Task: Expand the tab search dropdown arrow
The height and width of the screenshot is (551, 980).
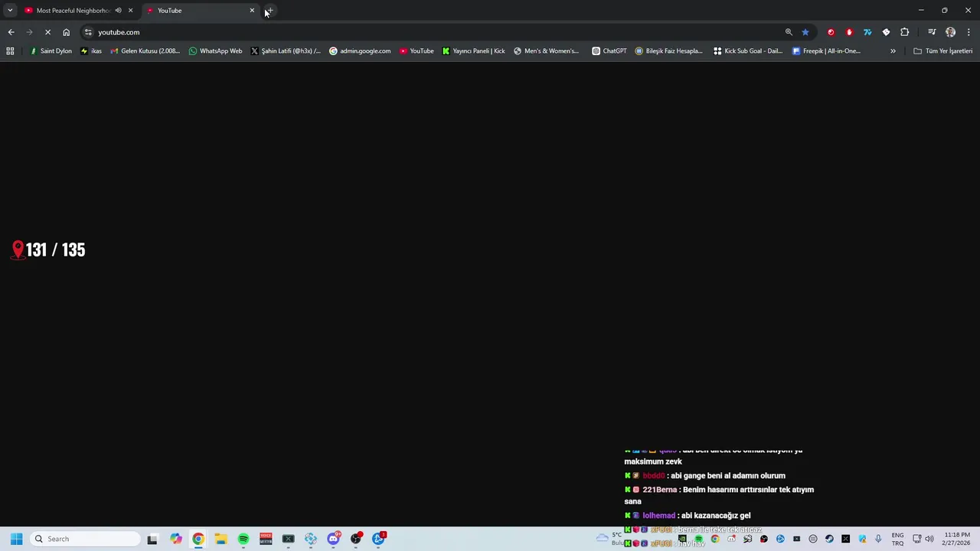Action: pyautogui.click(x=10, y=11)
